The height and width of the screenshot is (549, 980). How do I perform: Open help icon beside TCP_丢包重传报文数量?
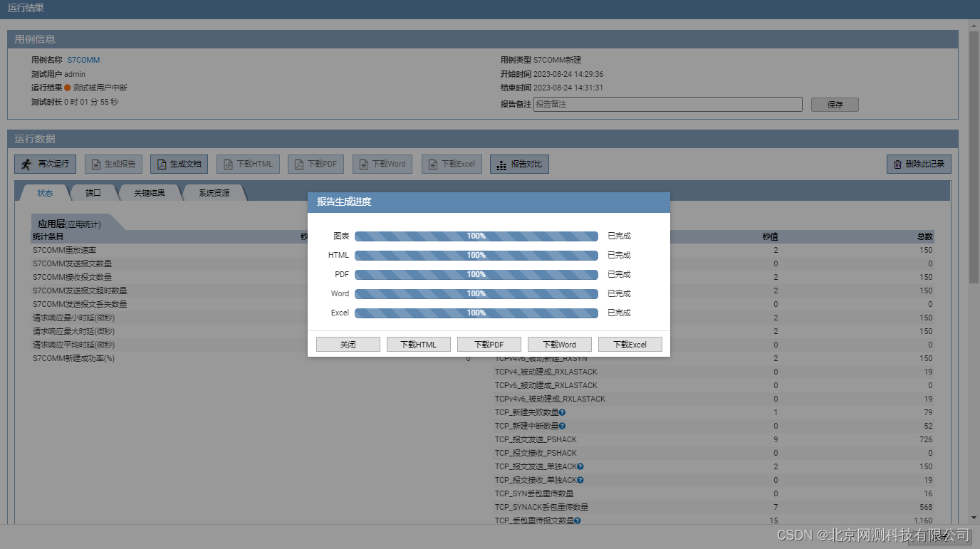pyautogui.click(x=578, y=521)
